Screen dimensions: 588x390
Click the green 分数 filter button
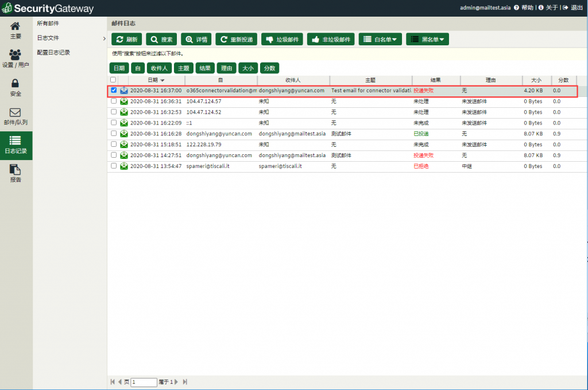tap(270, 68)
